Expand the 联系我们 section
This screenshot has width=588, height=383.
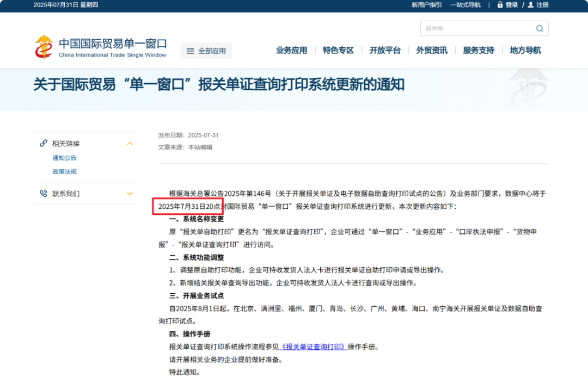(130, 193)
